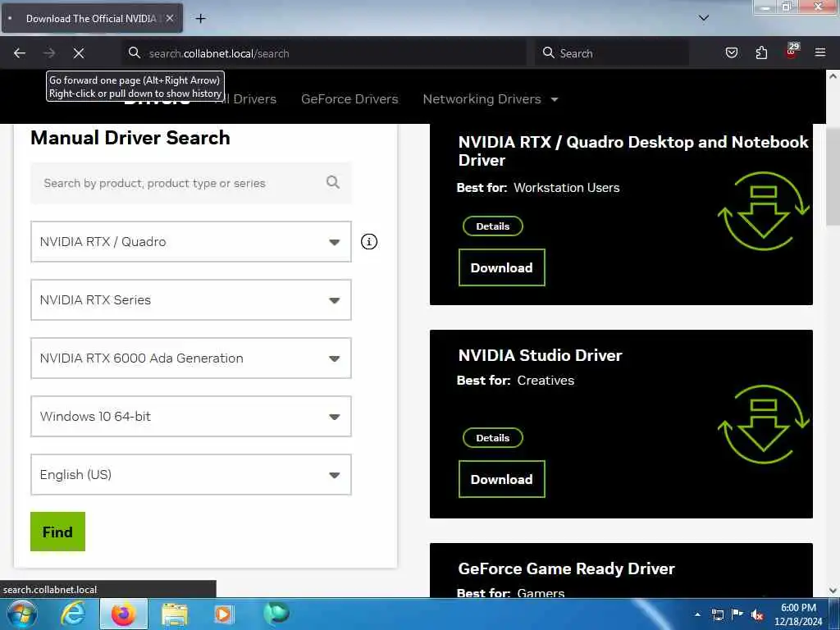Open Details for RTX / Quadro driver
Viewport: 840px width, 630px height.
click(493, 226)
